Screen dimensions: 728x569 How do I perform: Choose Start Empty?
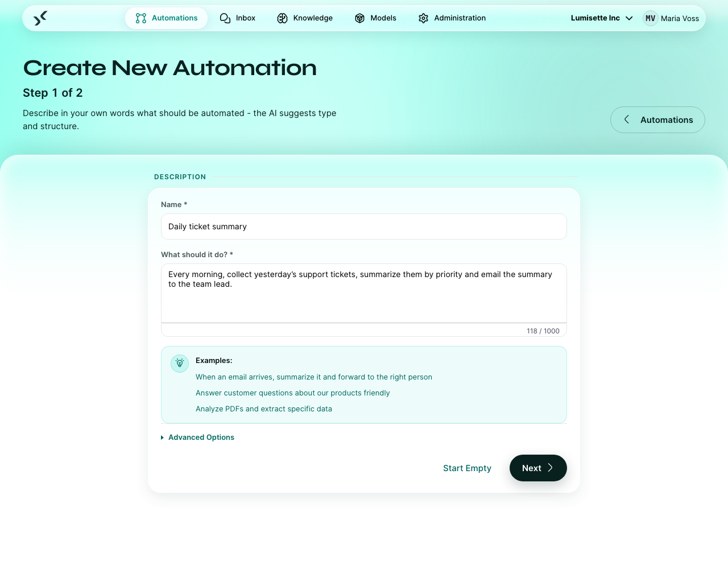point(467,468)
